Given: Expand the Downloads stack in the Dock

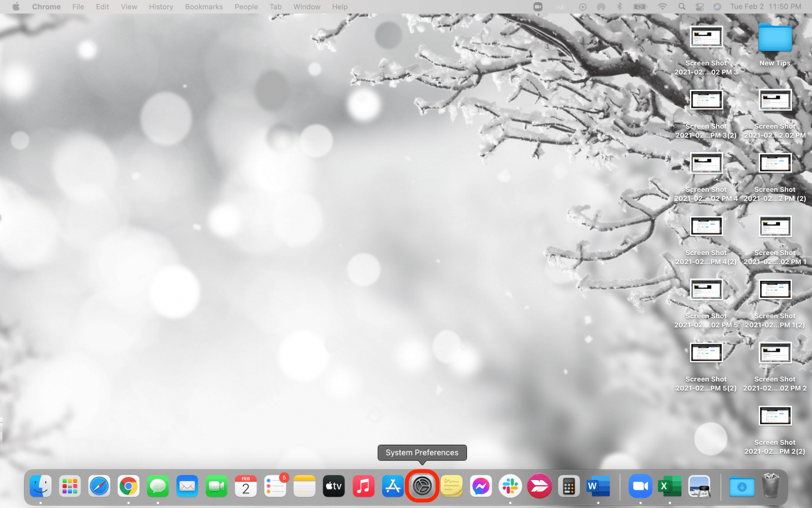Looking at the screenshot, I should click(x=742, y=486).
